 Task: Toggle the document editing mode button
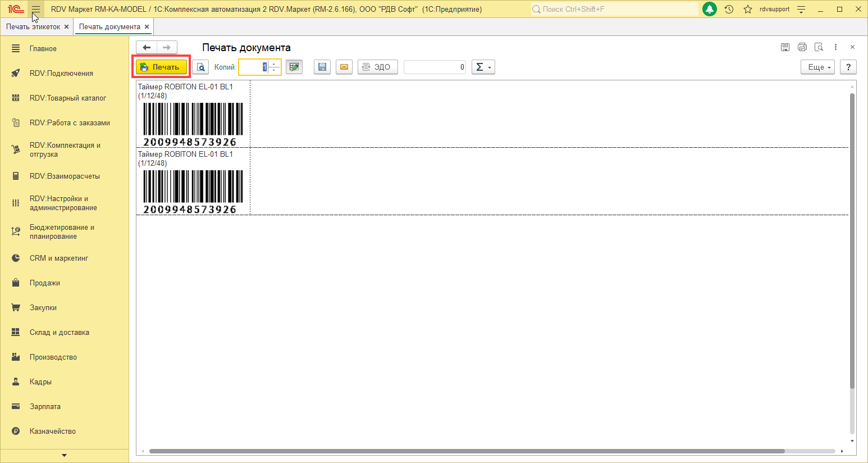pos(294,67)
